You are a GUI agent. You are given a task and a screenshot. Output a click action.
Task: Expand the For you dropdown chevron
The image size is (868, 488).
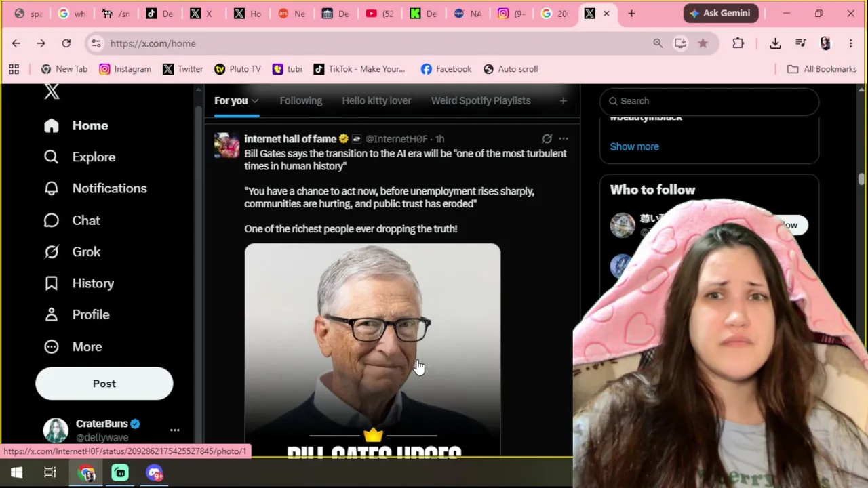(255, 101)
